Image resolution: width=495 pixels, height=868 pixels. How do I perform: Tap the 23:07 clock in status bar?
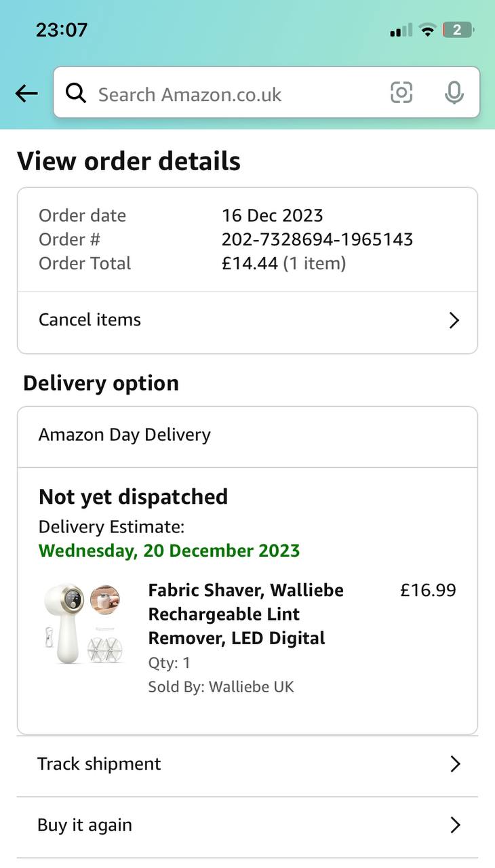click(x=62, y=31)
